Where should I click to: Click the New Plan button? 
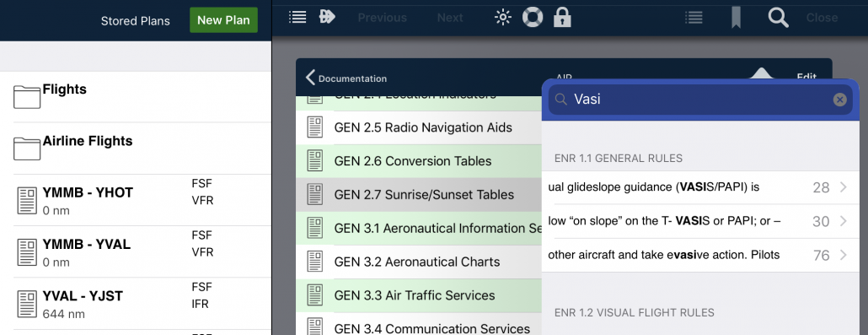coord(223,20)
